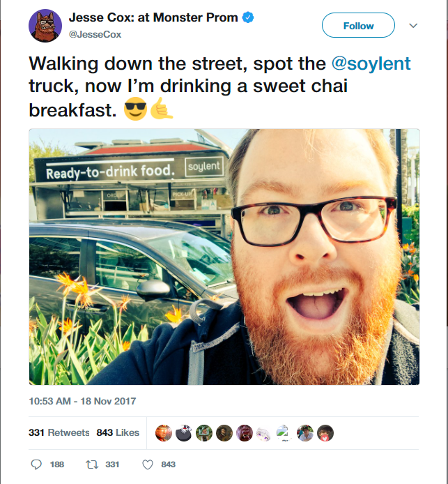Follow Jesse Cox
448x484 pixels.
(x=358, y=26)
